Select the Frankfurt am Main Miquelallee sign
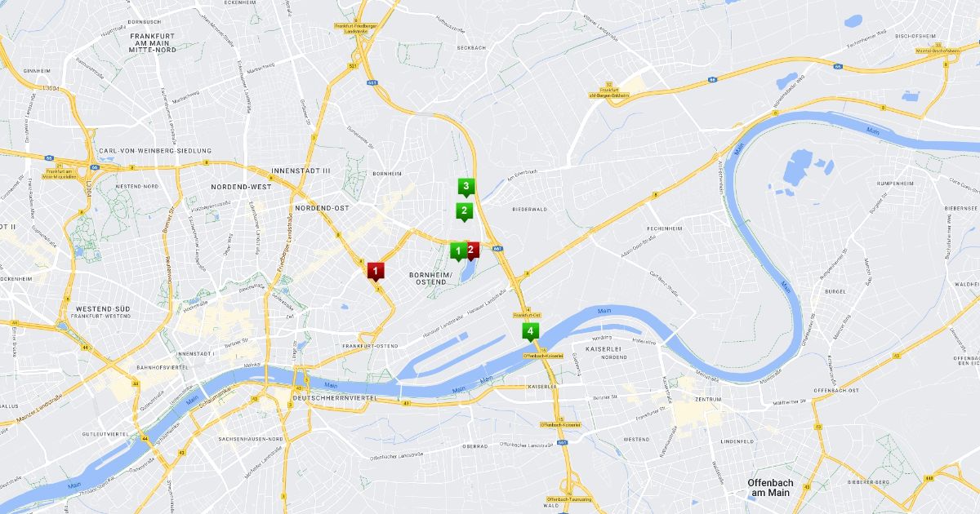The height and width of the screenshot is (514, 980). tap(61, 173)
